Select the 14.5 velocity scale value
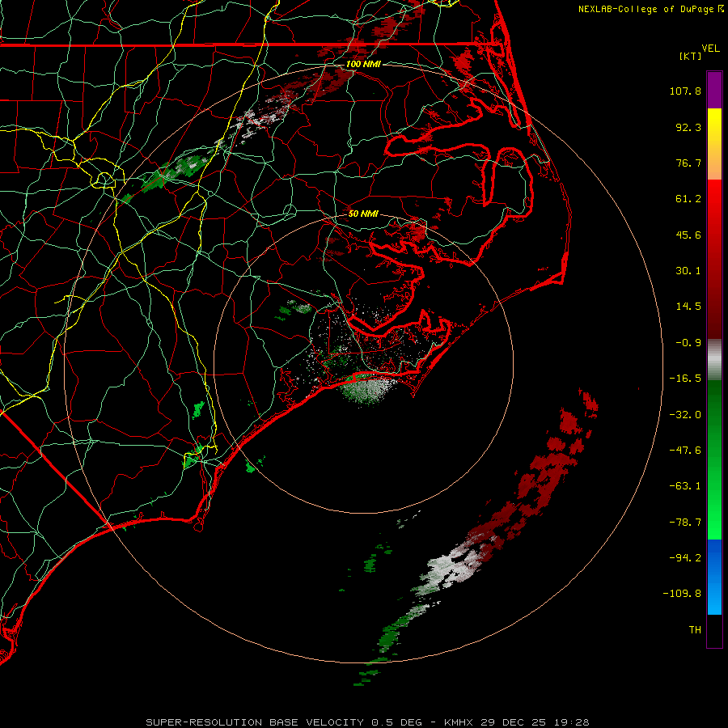The image size is (728, 728). 688,307
